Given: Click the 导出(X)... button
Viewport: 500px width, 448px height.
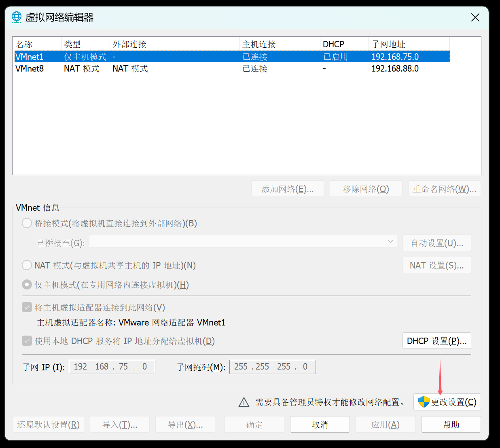Looking at the screenshot, I should click(x=185, y=425).
